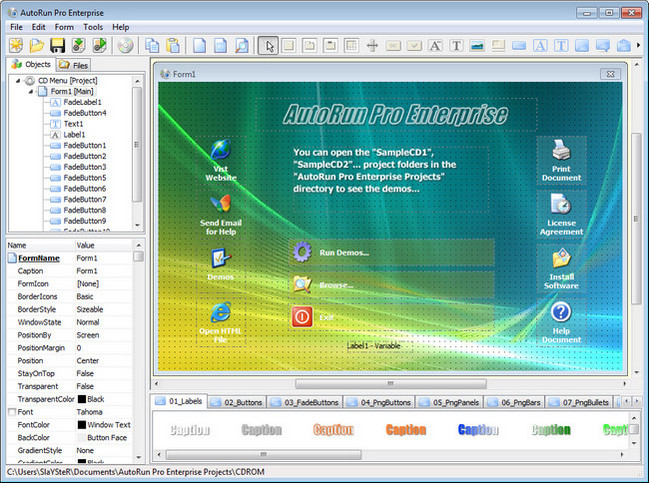The width and height of the screenshot is (649, 483).
Task: Save project using the floppy disk icon
Action: tap(58, 46)
